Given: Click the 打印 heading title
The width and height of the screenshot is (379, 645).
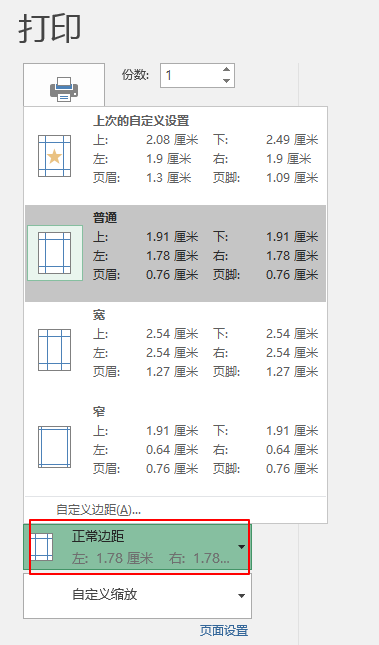Looking at the screenshot, I should [50, 28].
